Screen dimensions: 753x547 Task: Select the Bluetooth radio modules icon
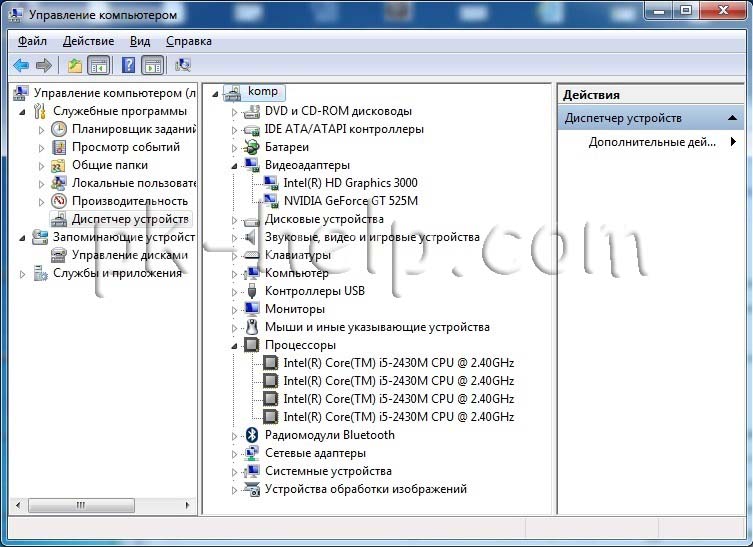[x=252, y=435]
